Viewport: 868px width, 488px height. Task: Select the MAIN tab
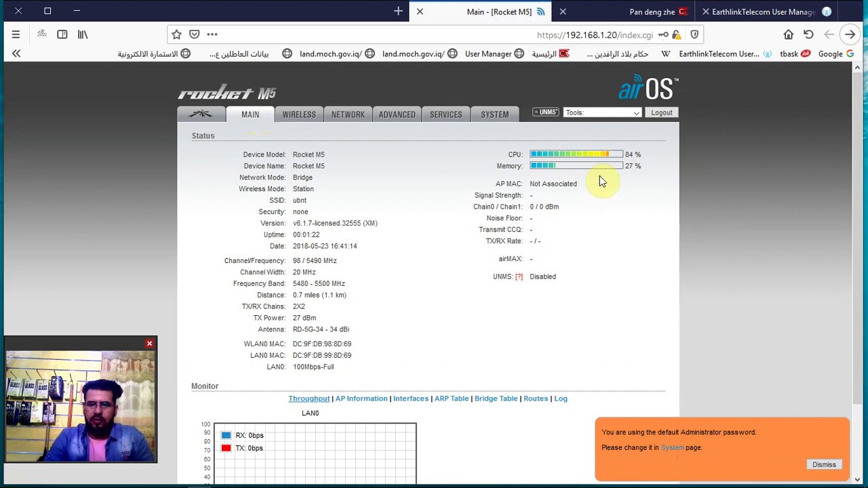[250, 115]
